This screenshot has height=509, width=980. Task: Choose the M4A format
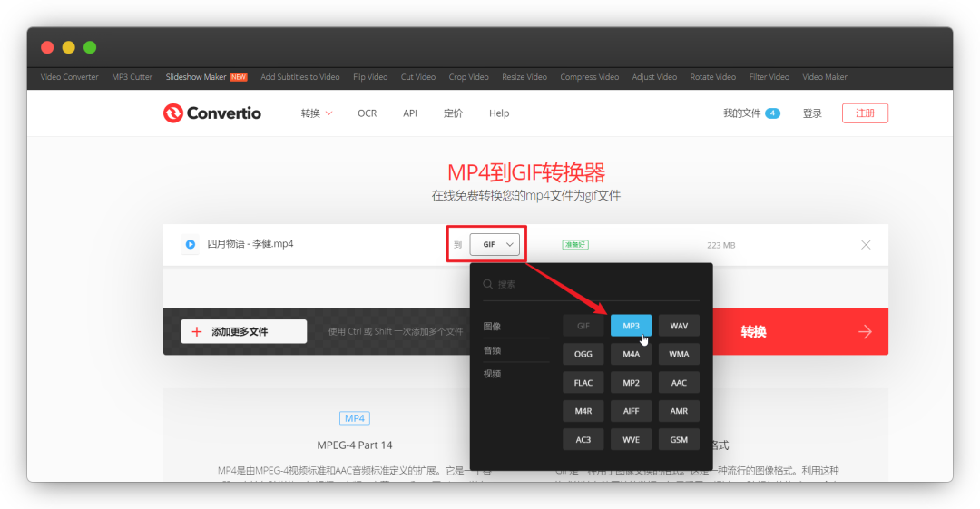(x=631, y=354)
